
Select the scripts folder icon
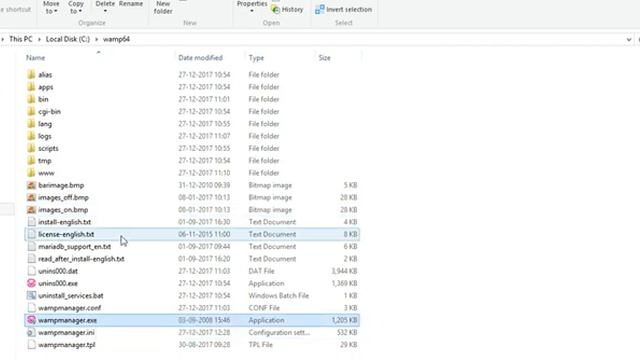tap(31, 148)
